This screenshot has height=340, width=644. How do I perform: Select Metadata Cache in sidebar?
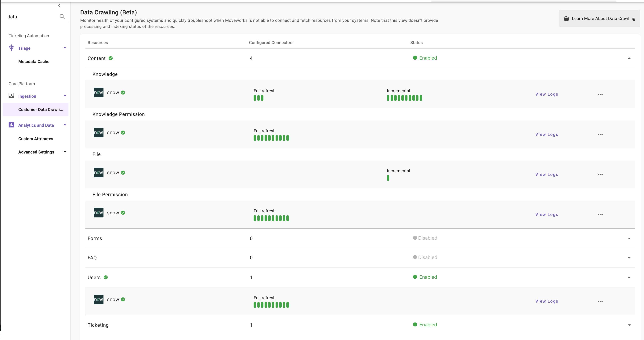34,61
